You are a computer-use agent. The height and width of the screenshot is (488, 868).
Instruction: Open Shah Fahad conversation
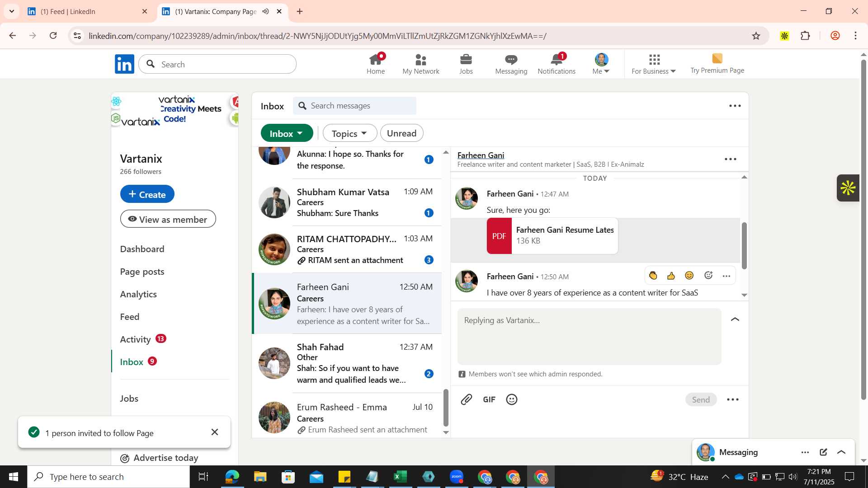(x=347, y=363)
